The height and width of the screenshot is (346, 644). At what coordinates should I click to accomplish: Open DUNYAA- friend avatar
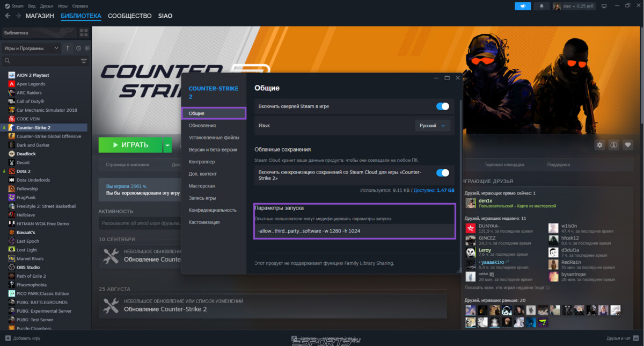point(471,228)
